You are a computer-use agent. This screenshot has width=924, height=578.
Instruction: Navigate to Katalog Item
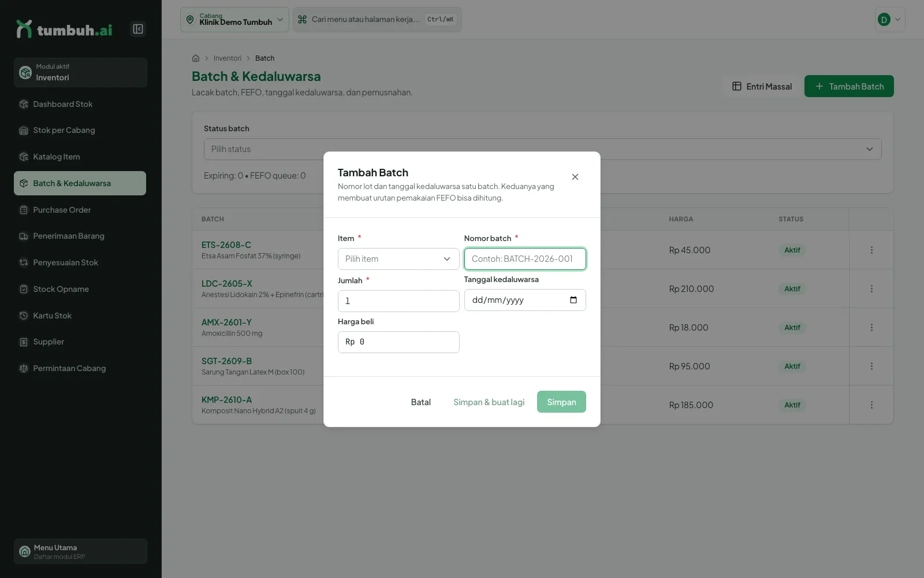point(80,157)
